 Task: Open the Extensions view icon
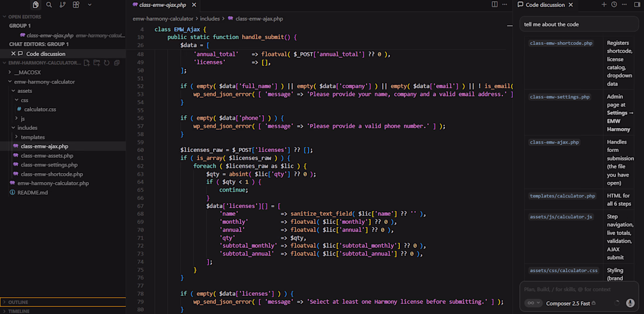76,5
